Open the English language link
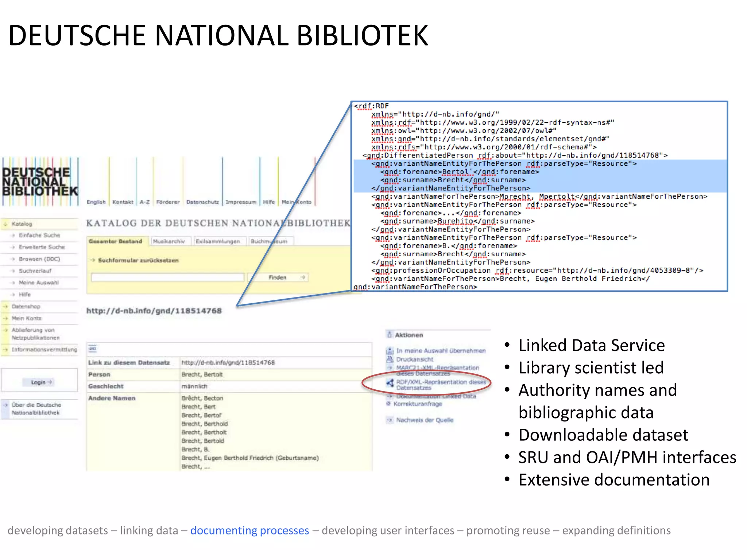This screenshot has height=560, width=747. (x=96, y=202)
